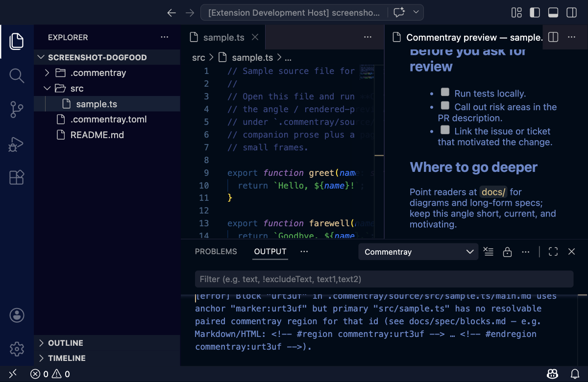Viewport: 588px width, 382px height.
Task: Check the 'Link the issue or ticket' checkbox
Action: [445, 130]
